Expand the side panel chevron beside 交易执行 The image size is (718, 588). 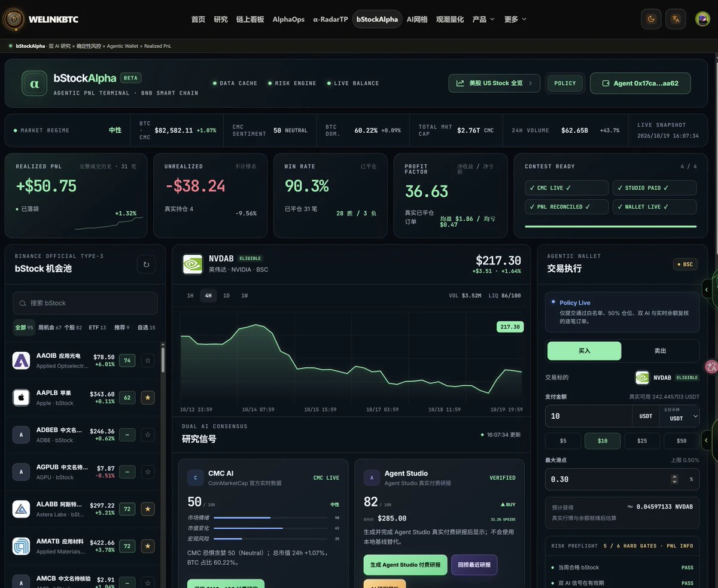pos(707,290)
